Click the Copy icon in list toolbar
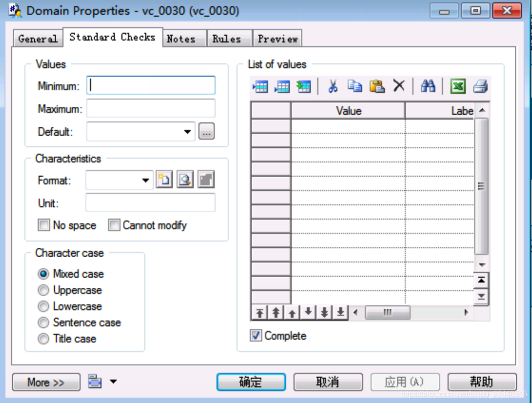Screen dimensions: 532x403 pyautogui.click(x=355, y=86)
